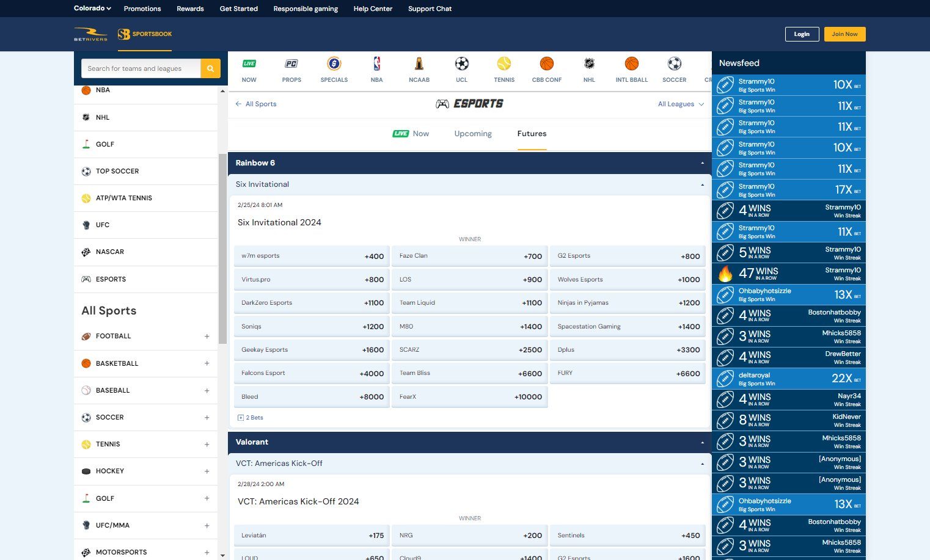Open Get Started menu item
Screen dimensions: 930x560
point(239,9)
